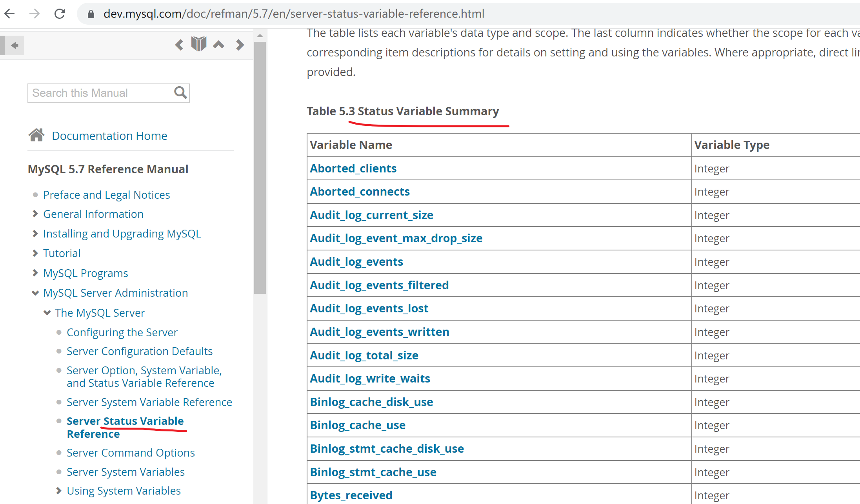Collapse MySQL Server Administration section
Viewport: 860px width, 504px height.
point(35,293)
